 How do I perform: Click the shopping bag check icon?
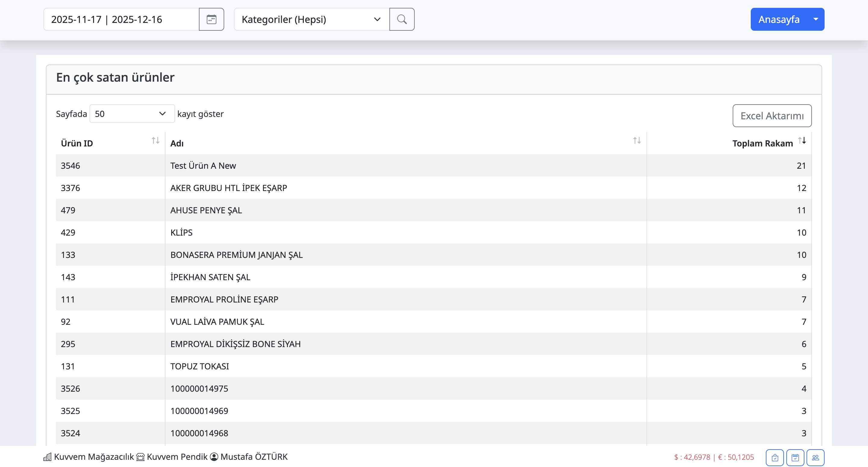tap(775, 457)
